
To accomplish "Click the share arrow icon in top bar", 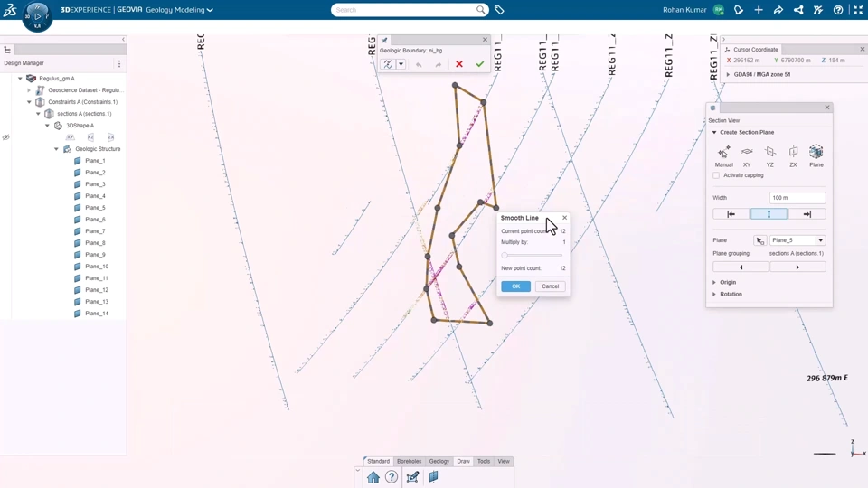I will pyautogui.click(x=778, y=10).
